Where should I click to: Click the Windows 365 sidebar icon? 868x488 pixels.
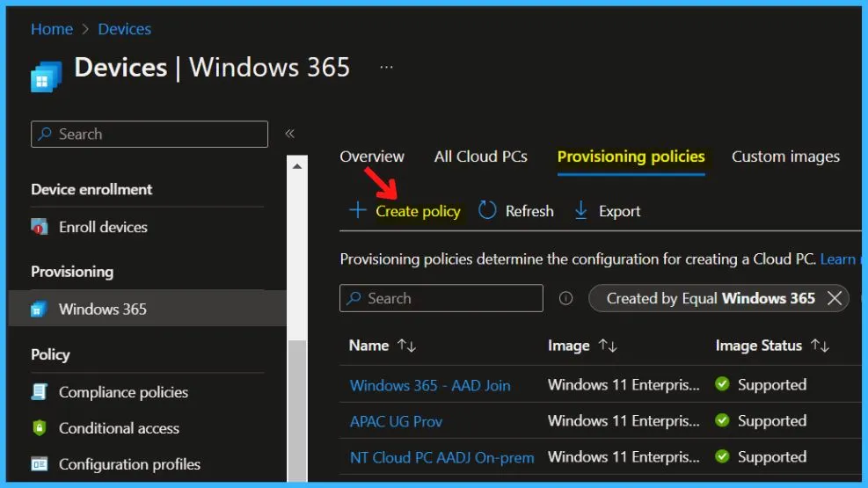[x=39, y=309]
